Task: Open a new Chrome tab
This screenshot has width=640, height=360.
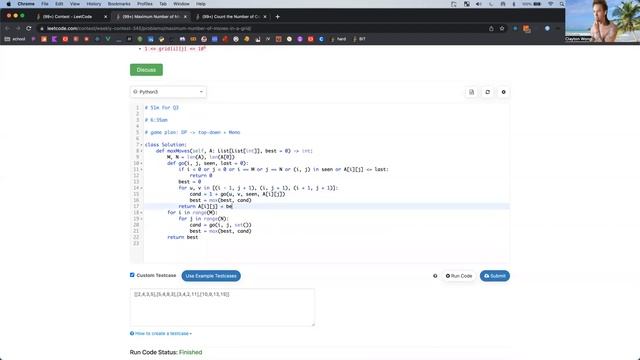Action: (x=278, y=17)
